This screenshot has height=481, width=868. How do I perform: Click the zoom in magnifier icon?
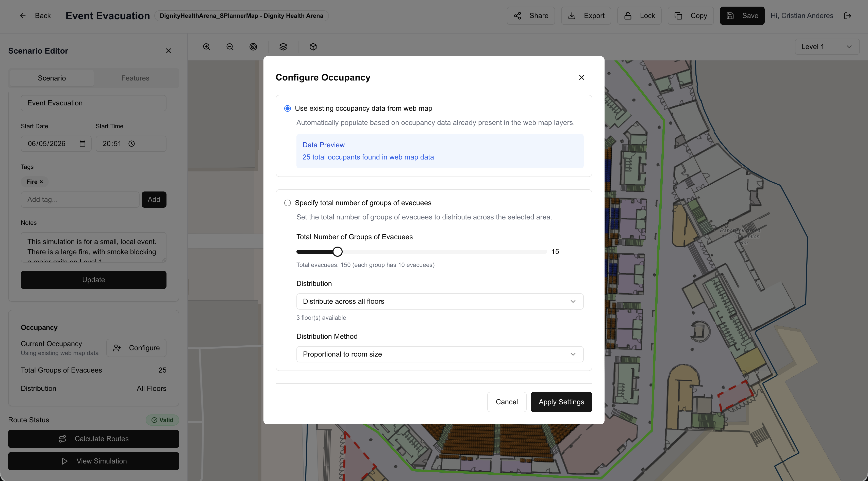207,47
